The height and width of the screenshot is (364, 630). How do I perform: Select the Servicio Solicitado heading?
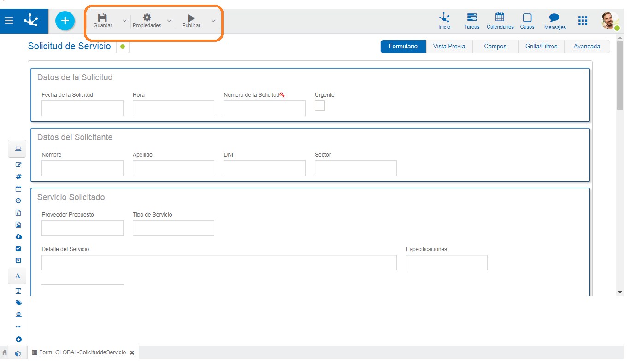(71, 197)
